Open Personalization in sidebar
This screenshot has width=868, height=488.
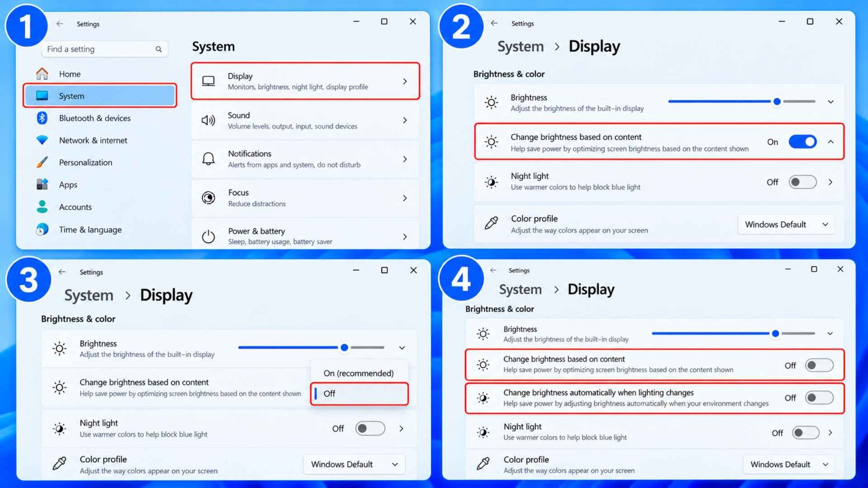click(100, 163)
